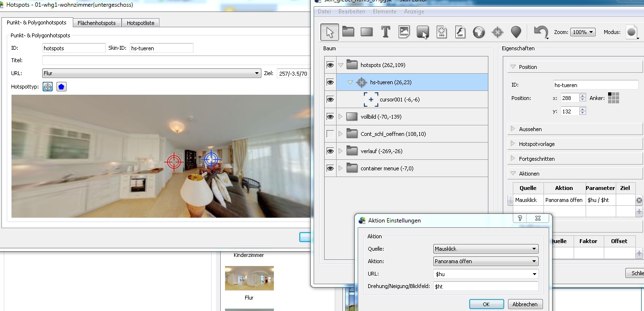644x311 pixels.
Task: Open the Zoom 100% dropdown
Action: tap(583, 32)
